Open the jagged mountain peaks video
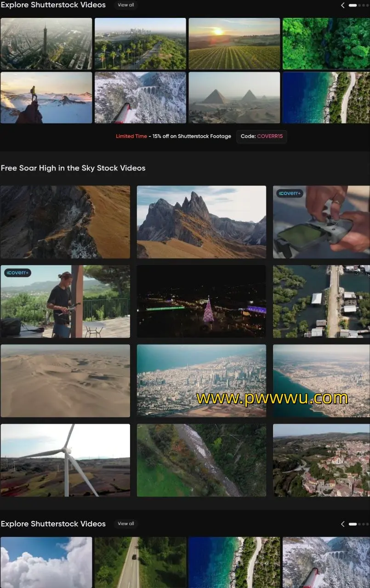370x588 pixels. 201,222
